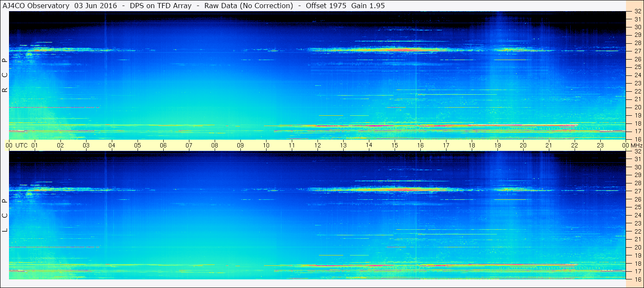The image size is (644, 288).
Task: Select 20 MHz label on RCP scale
Action: 637,107
